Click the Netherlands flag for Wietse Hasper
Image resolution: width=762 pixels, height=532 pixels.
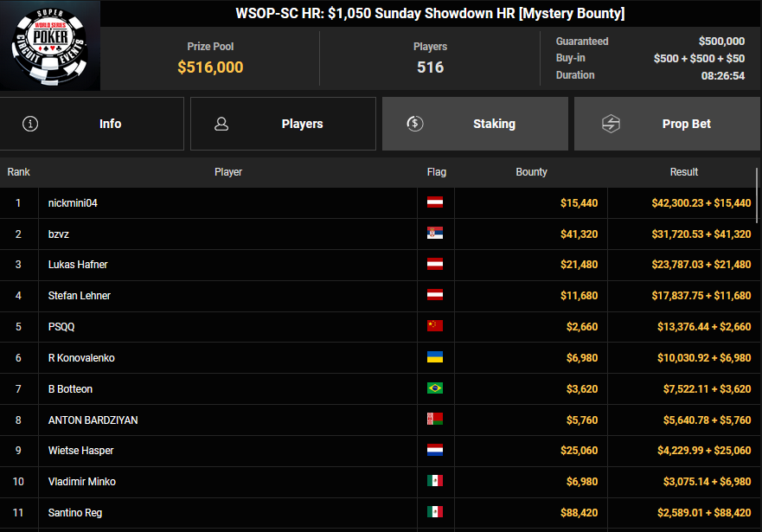tap(435, 451)
